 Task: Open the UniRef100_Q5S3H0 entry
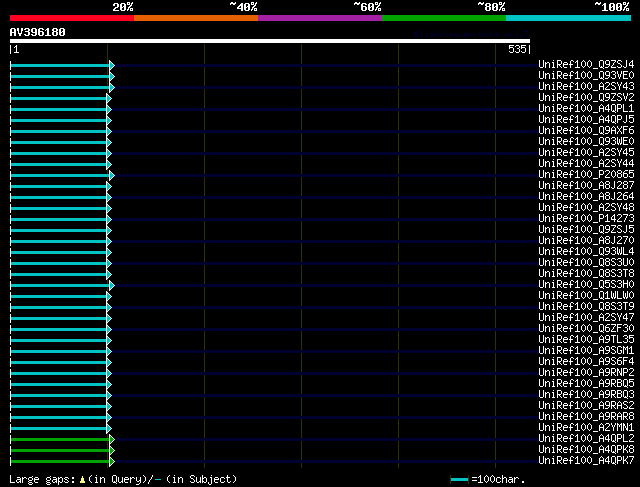tap(586, 285)
